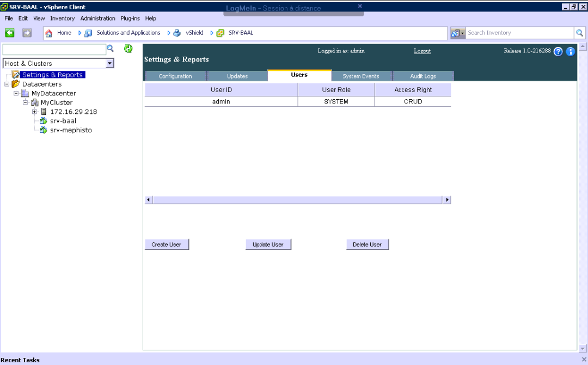Collapse the MyCluster tree node
The width and height of the screenshot is (588, 365).
point(26,102)
